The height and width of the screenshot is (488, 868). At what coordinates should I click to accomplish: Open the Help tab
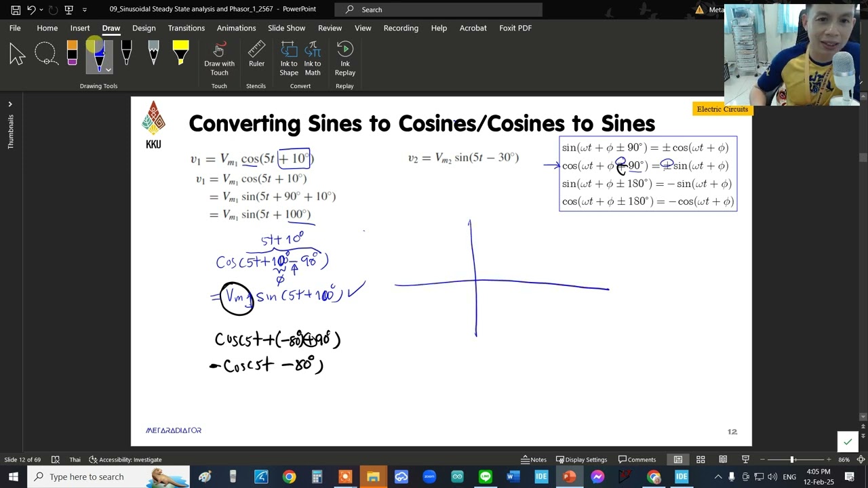pyautogui.click(x=439, y=28)
